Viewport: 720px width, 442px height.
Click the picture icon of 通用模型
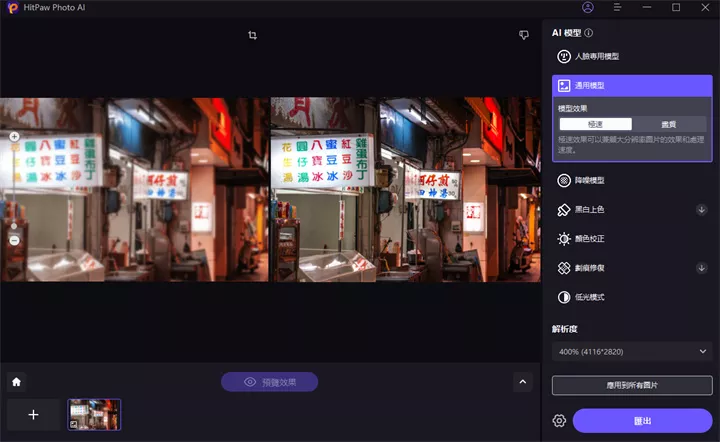(563, 85)
